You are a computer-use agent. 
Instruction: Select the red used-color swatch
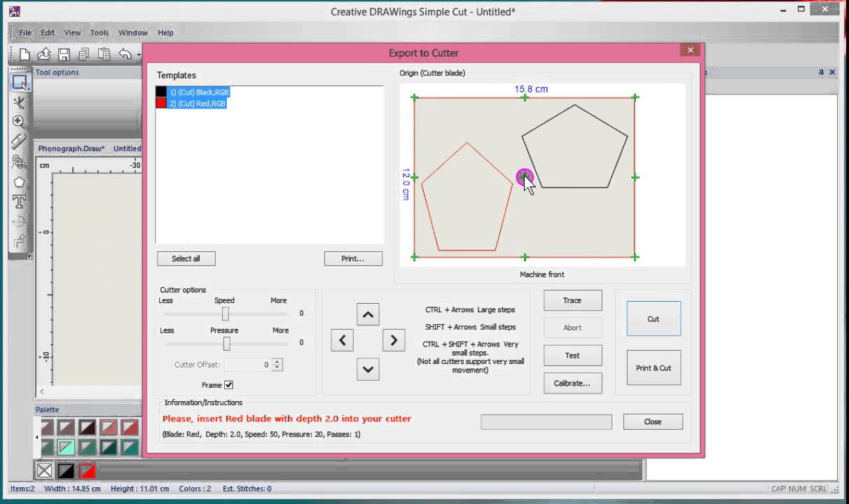coord(87,470)
